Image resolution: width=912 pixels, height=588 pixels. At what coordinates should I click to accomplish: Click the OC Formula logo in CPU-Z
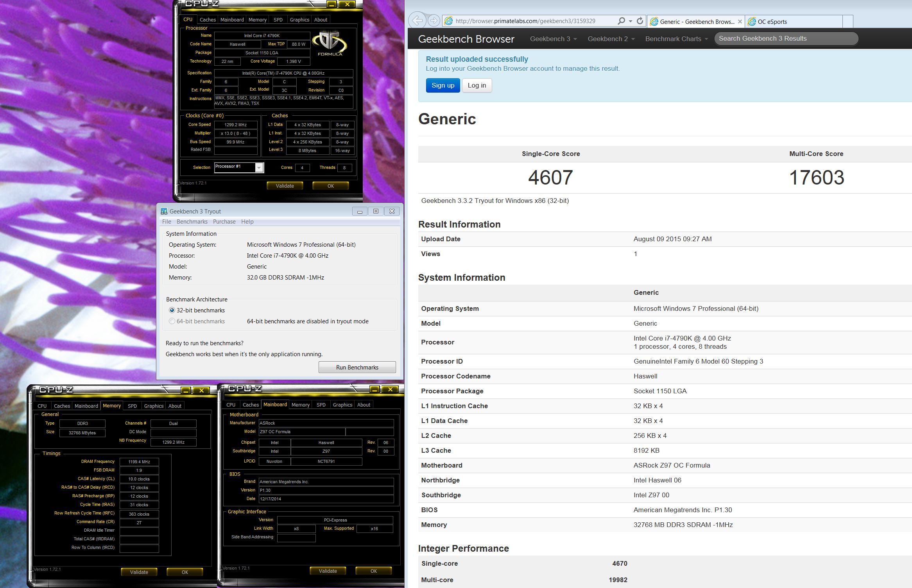pos(330,43)
